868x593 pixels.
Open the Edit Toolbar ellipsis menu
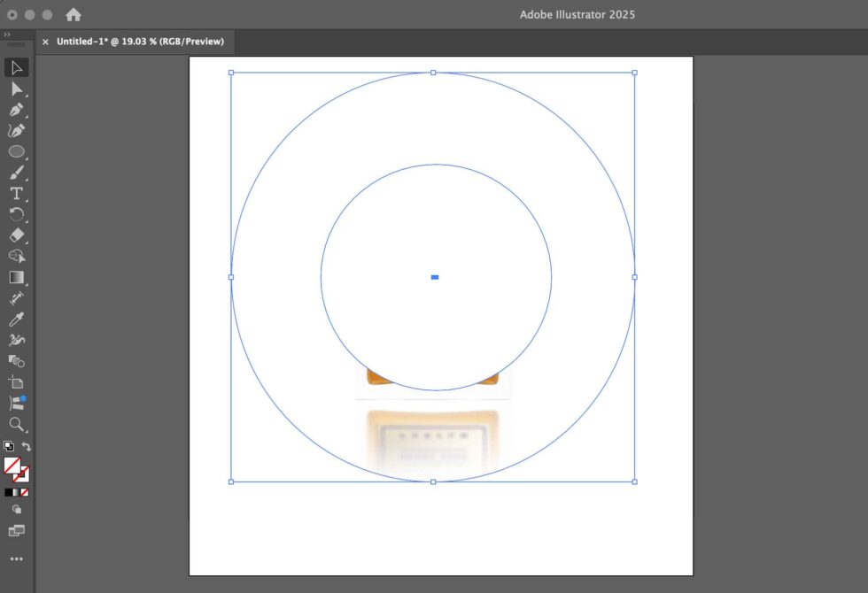point(16,558)
